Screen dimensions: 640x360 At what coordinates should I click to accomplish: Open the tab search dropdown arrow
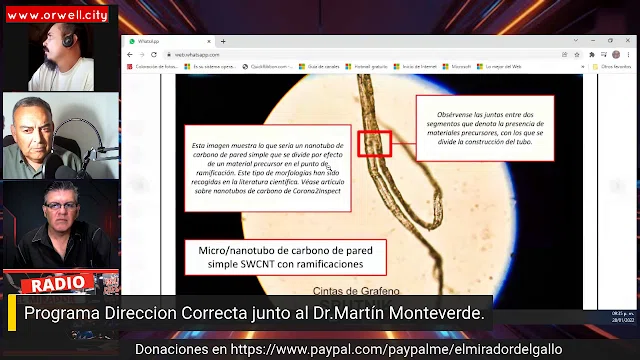(576, 40)
